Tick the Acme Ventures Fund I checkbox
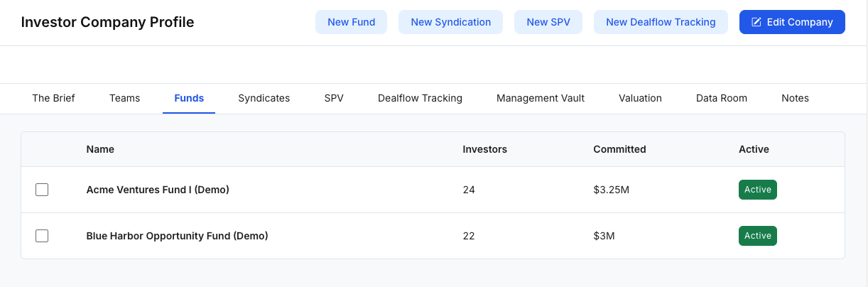The image size is (868, 287). click(42, 190)
